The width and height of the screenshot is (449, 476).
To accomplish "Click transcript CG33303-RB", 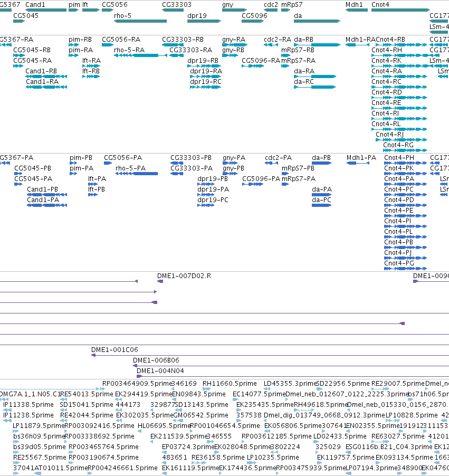I will point(183,40).
